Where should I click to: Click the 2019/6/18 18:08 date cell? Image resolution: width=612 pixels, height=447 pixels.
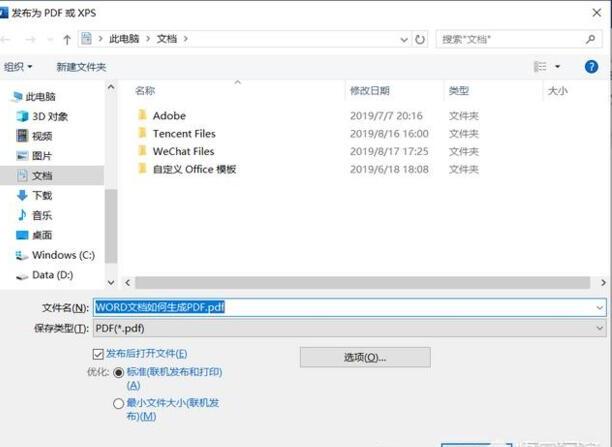tap(389, 169)
